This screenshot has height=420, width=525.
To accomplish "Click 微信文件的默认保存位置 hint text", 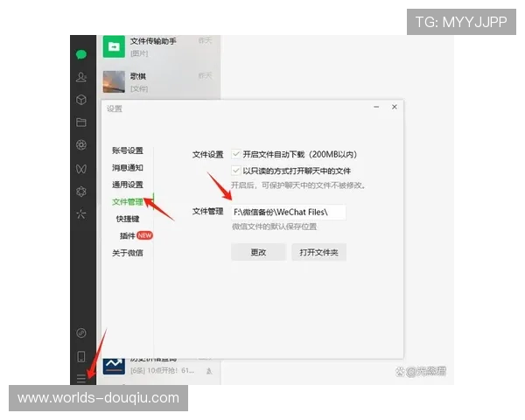I will [x=274, y=227].
